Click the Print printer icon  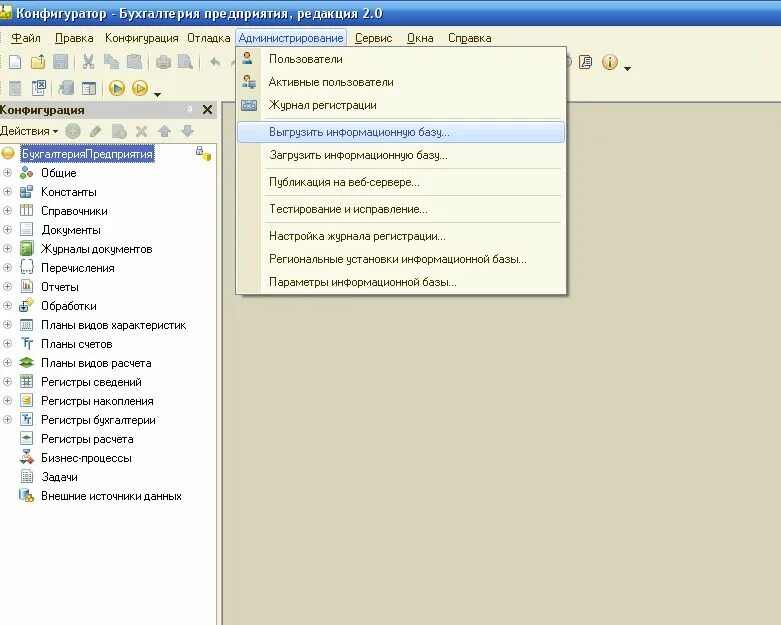coord(163,62)
